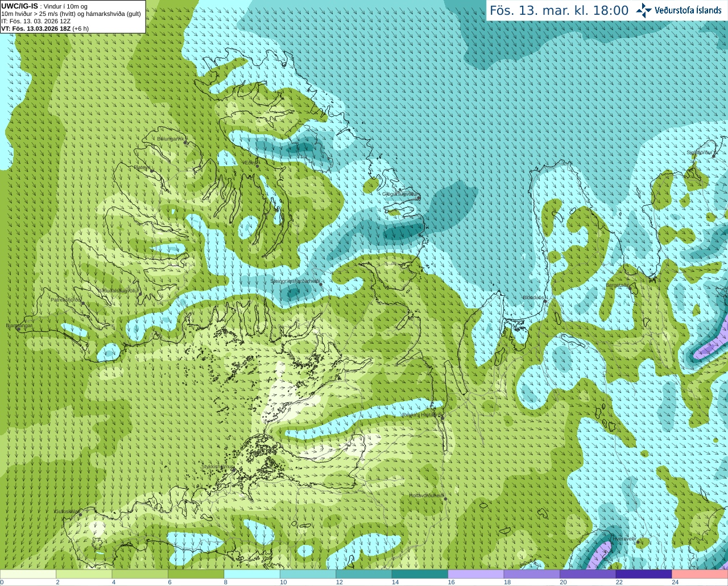Click the 8–10 m/s pale cyan legend swatch
The width and height of the screenshot is (728, 586).
(252, 574)
